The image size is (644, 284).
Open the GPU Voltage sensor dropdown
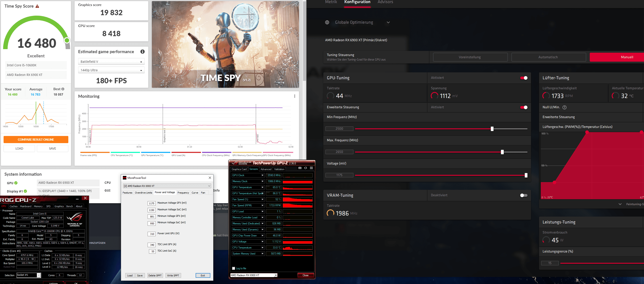263,242
